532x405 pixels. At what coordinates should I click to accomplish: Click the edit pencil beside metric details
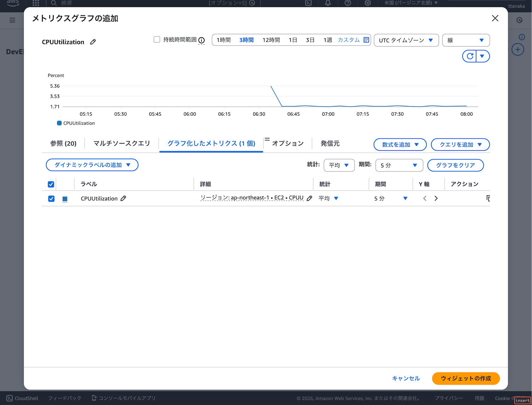point(309,199)
